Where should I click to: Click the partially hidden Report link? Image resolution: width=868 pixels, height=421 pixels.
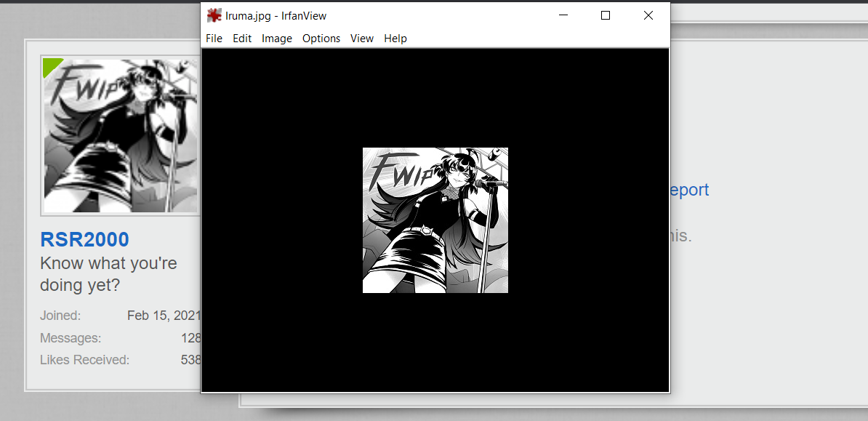tap(689, 190)
